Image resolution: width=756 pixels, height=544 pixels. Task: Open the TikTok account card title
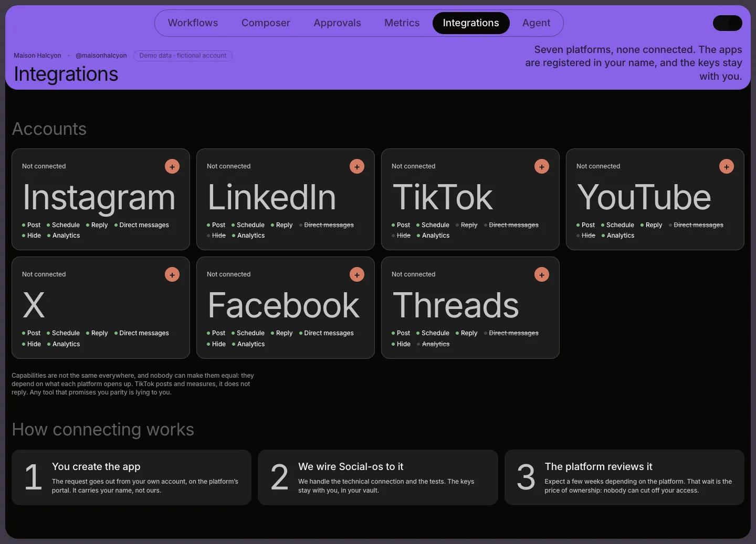(443, 198)
